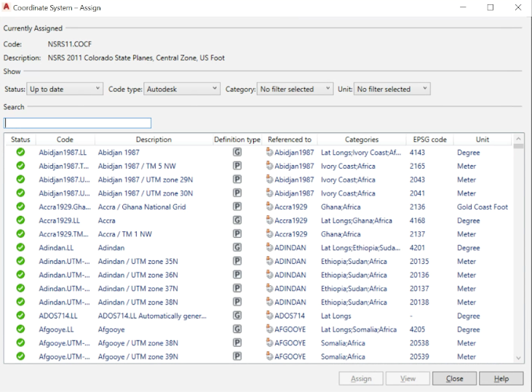Image resolution: width=532 pixels, height=392 pixels.
Task: Open the Status filter dropdown
Action: pos(65,89)
